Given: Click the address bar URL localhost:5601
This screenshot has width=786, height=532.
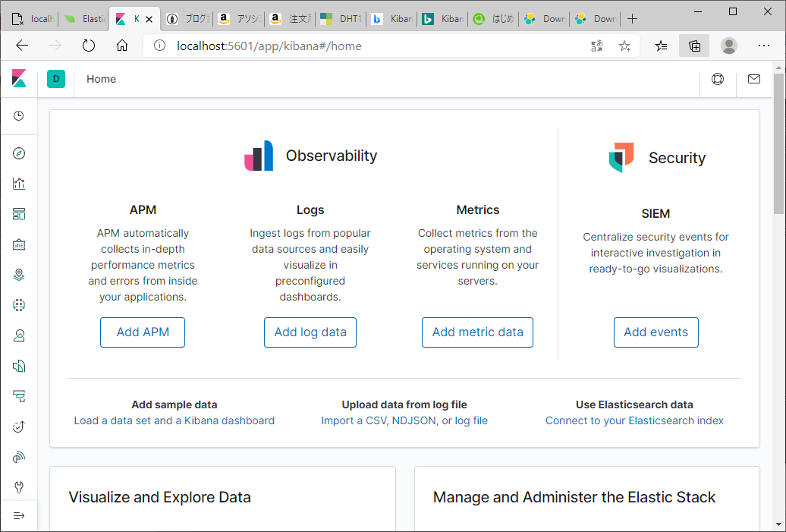Looking at the screenshot, I should pyautogui.click(x=269, y=46).
